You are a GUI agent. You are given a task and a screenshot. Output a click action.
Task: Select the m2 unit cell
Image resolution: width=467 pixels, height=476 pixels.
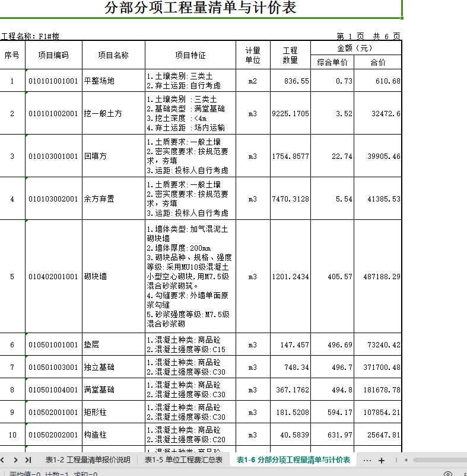pos(253,81)
